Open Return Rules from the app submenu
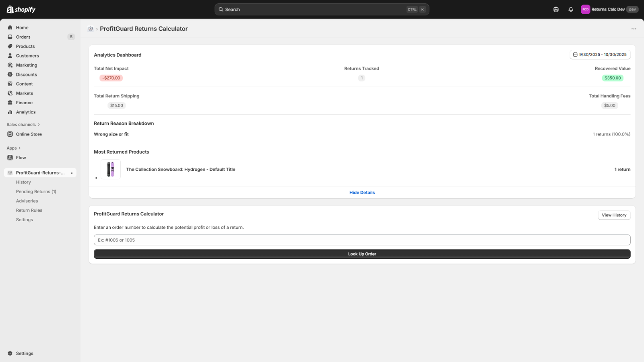The image size is (644, 362). click(29, 210)
